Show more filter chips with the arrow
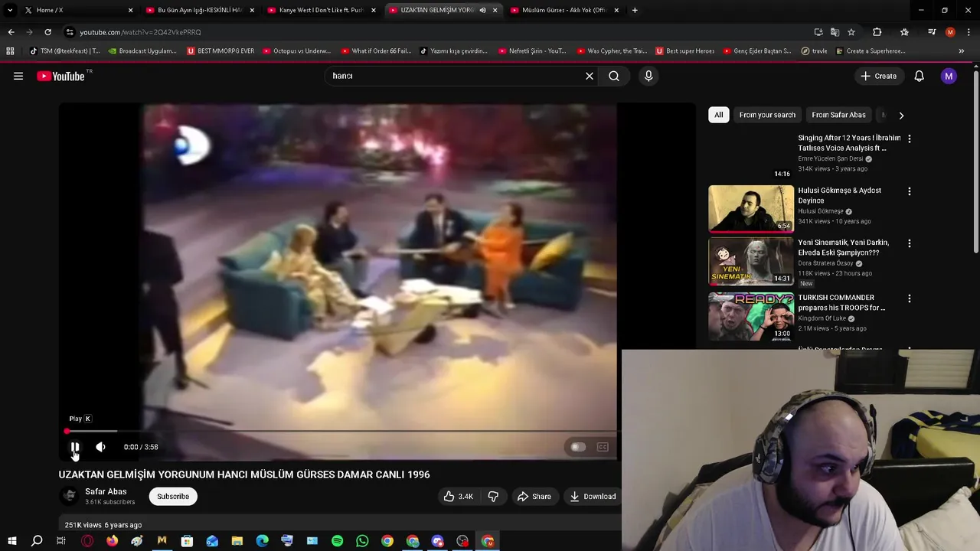Image resolution: width=980 pixels, height=551 pixels. (x=901, y=115)
